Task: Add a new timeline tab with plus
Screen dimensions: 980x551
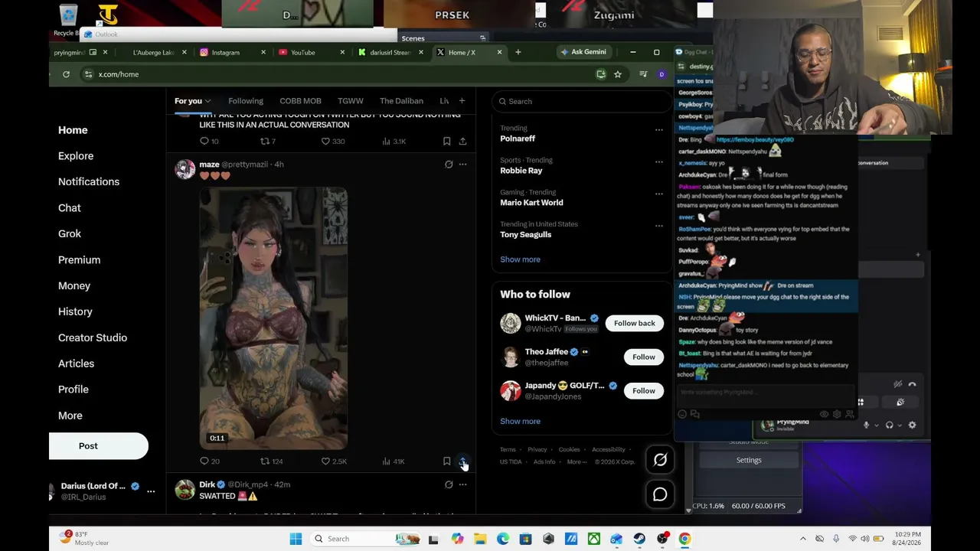Action: (462, 101)
